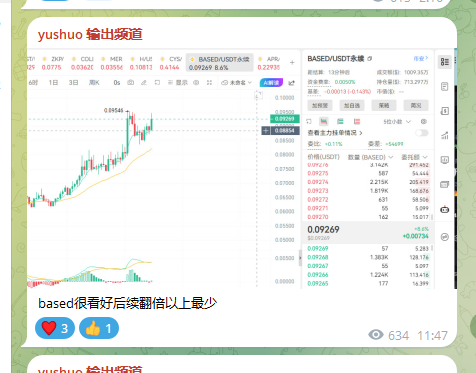Expand the 数量 (BASED) column dropdown
476x373 pixels.
coord(370,157)
